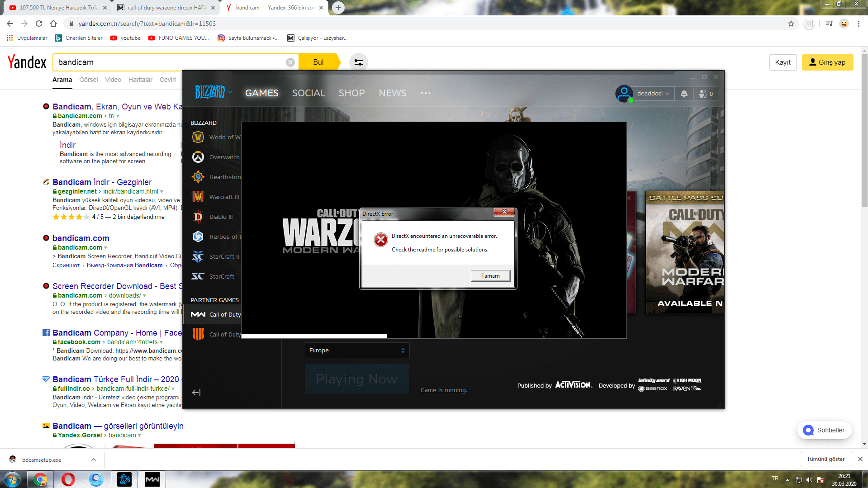Image resolution: width=868 pixels, height=488 pixels.
Task: Click the Kayıt button on Yandex
Action: pos(783,62)
